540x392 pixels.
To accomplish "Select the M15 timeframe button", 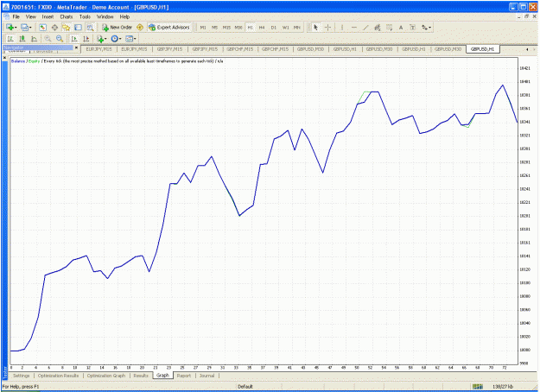I will pyautogui.click(x=226, y=27).
